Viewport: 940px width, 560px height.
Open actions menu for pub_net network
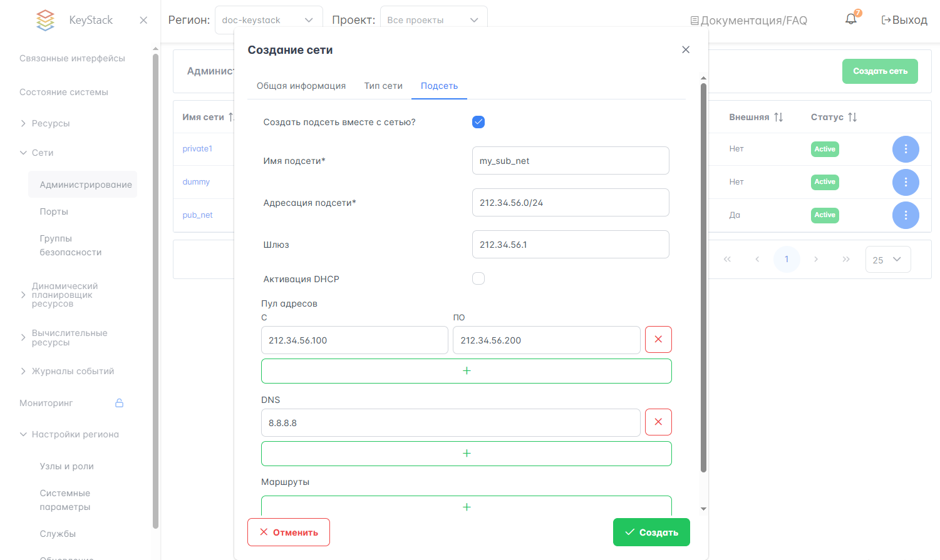[905, 215]
